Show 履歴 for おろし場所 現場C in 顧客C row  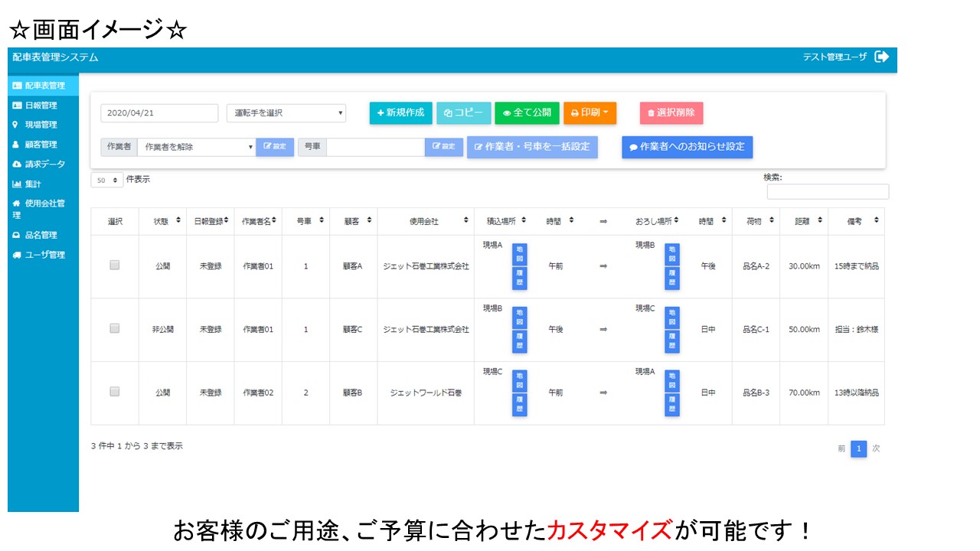click(x=672, y=341)
